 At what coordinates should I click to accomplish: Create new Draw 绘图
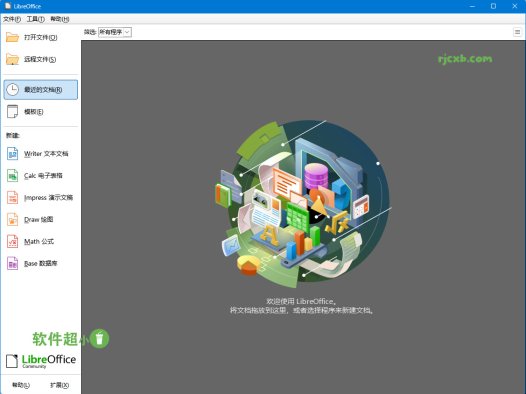point(40,220)
